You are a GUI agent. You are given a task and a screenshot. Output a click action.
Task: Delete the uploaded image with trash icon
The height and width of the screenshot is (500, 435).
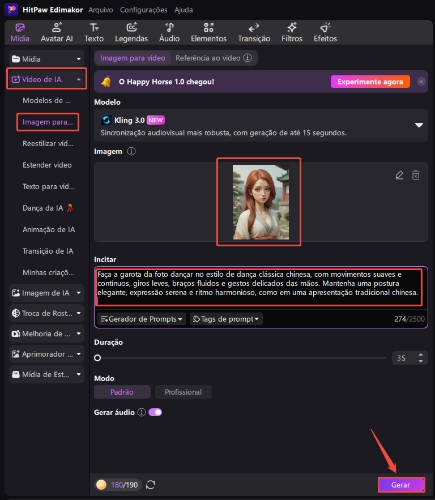click(x=416, y=175)
